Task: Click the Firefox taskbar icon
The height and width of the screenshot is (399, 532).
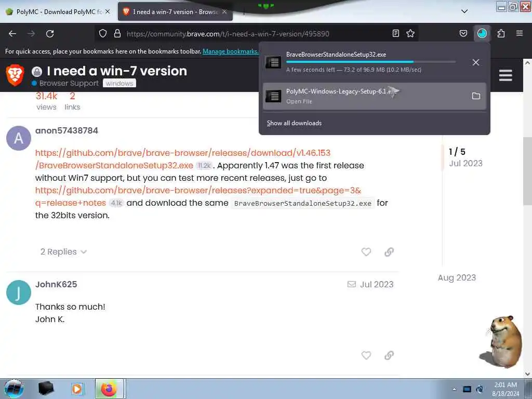Action: (109, 389)
